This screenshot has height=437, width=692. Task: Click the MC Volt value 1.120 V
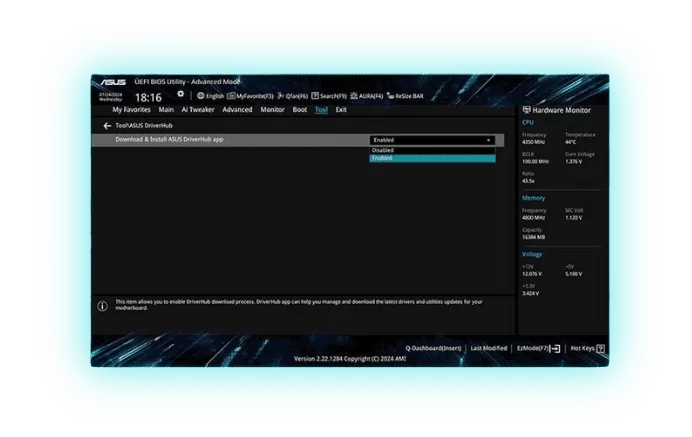click(x=574, y=218)
